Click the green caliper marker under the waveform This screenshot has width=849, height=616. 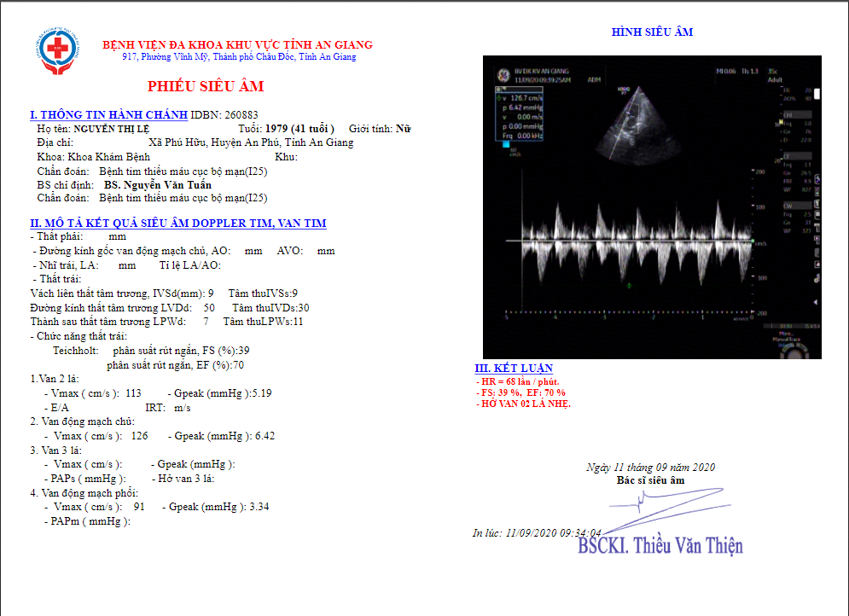click(x=629, y=285)
